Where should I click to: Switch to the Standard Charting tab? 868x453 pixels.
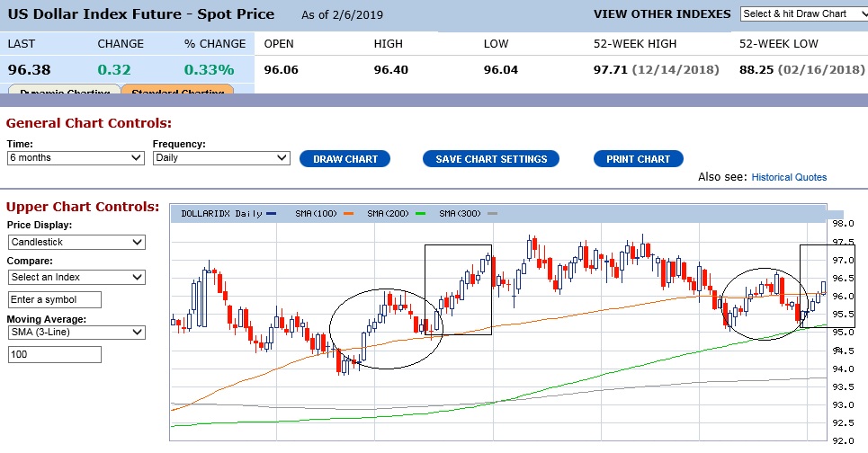pos(176,92)
